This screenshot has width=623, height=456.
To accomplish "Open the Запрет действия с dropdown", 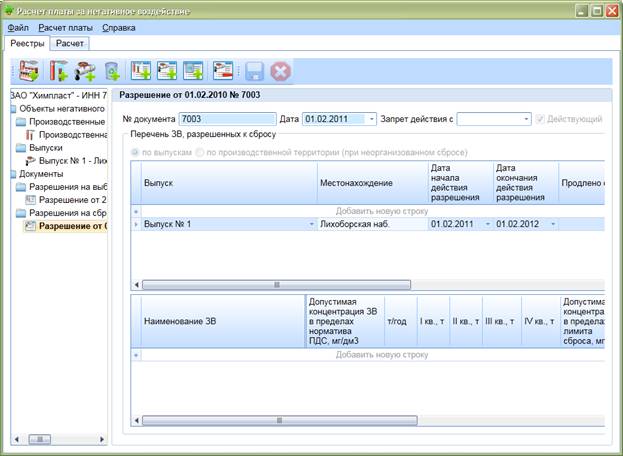I will (526, 119).
